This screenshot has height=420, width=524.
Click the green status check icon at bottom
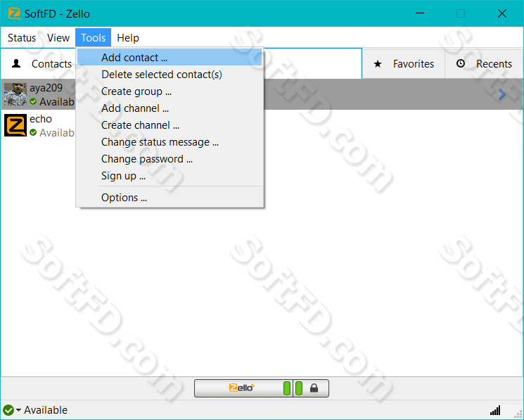pos(8,410)
